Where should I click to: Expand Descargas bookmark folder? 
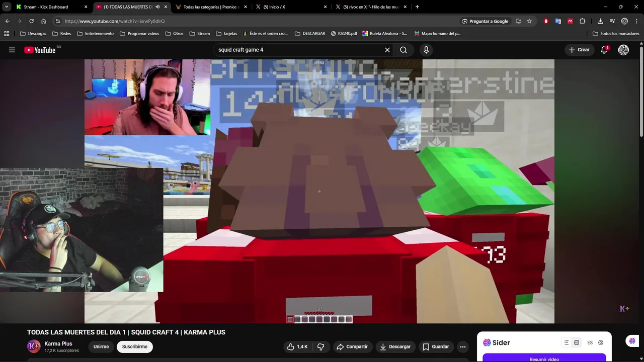(x=33, y=34)
